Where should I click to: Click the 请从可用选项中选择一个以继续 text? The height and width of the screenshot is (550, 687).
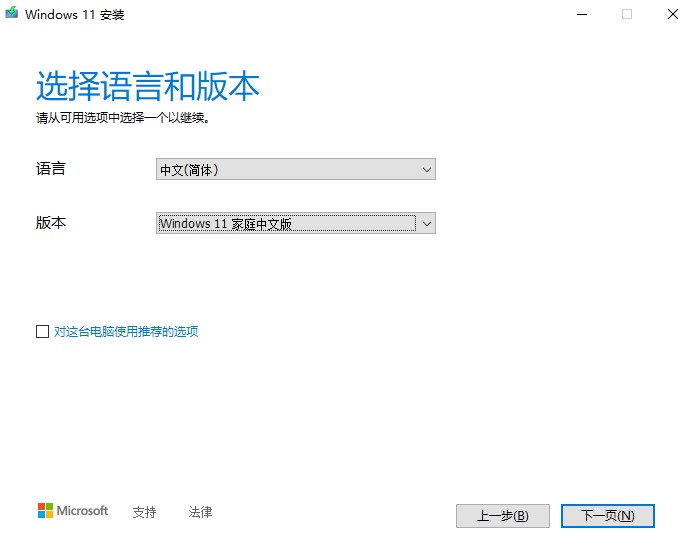(x=122, y=118)
